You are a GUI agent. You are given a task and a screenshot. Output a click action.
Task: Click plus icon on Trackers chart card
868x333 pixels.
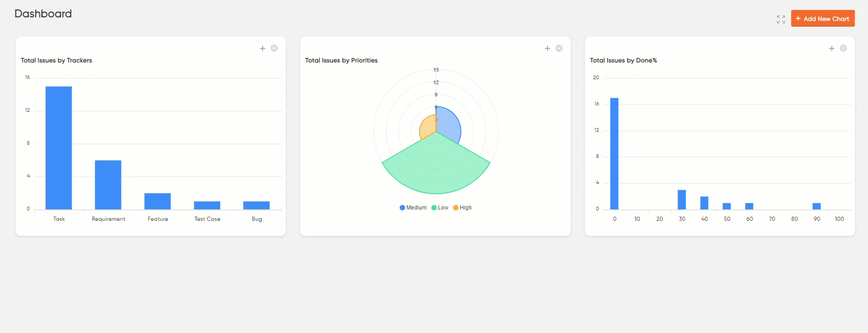263,48
